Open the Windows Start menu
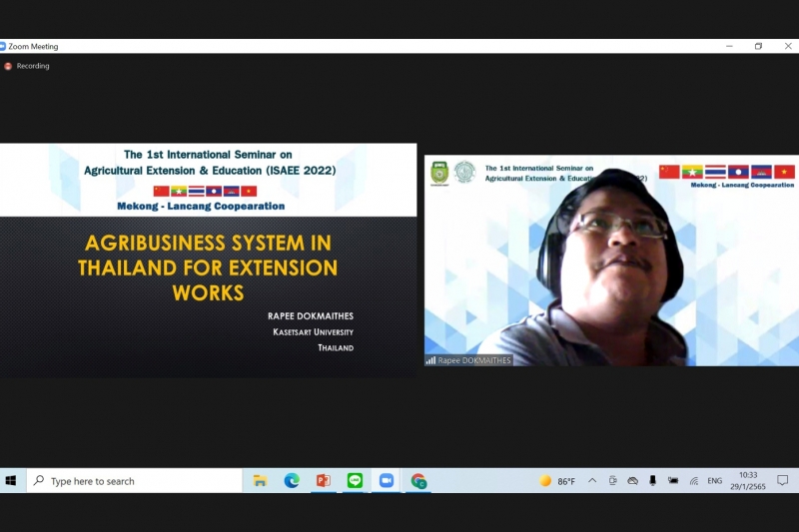The width and height of the screenshot is (799, 532). 11,481
